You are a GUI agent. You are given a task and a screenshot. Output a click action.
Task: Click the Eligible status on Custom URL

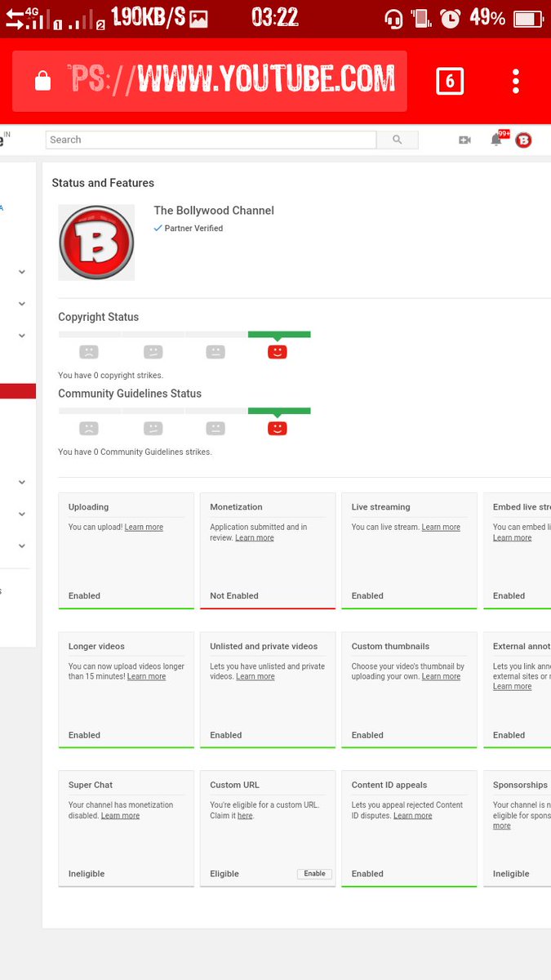point(224,874)
